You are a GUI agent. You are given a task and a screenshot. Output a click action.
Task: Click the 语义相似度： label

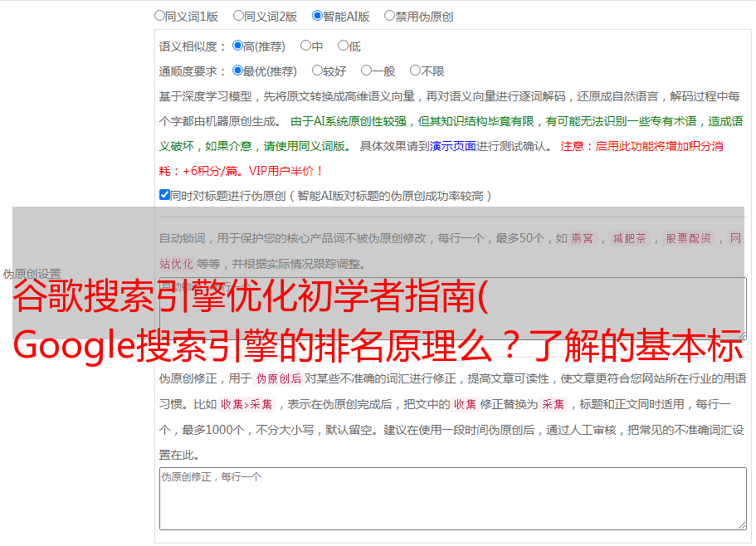coord(193,46)
